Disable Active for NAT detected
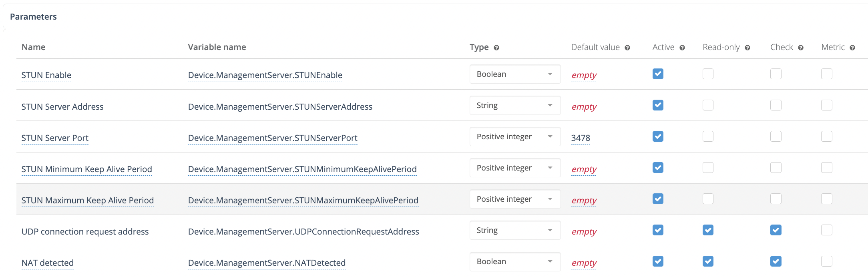 [657, 261]
